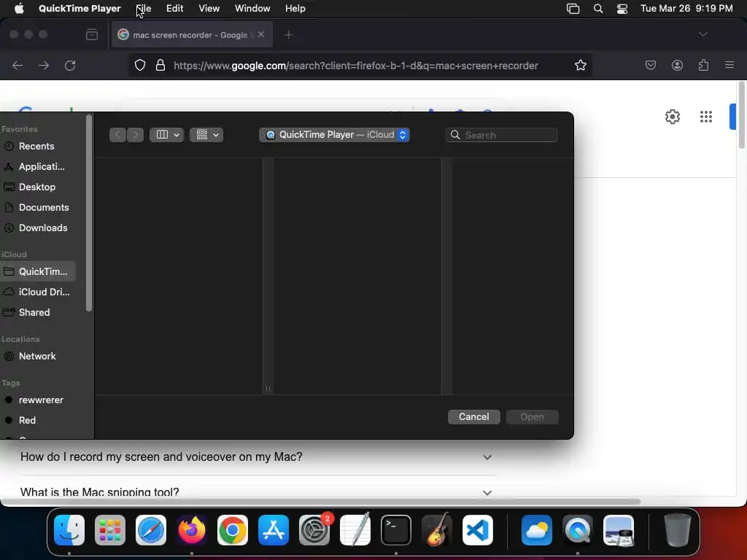The height and width of the screenshot is (560, 747).
Task: Click the dialog Search field
Action: 501,135
